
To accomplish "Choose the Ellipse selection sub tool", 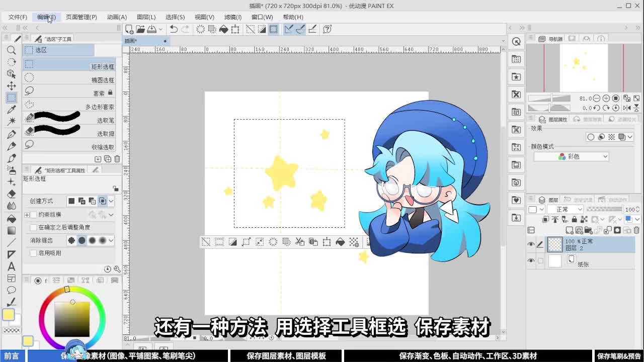I will pos(69,78).
